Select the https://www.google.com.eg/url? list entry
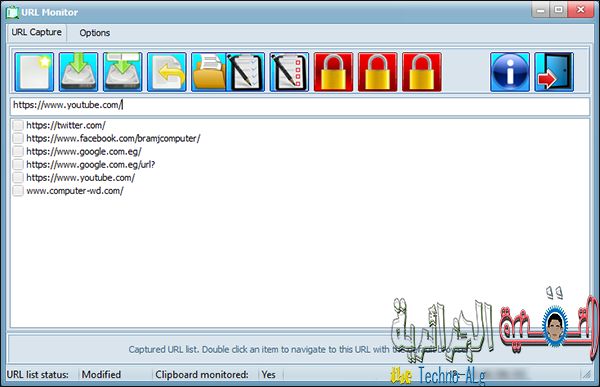600x387 pixels. tap(91, 165)
